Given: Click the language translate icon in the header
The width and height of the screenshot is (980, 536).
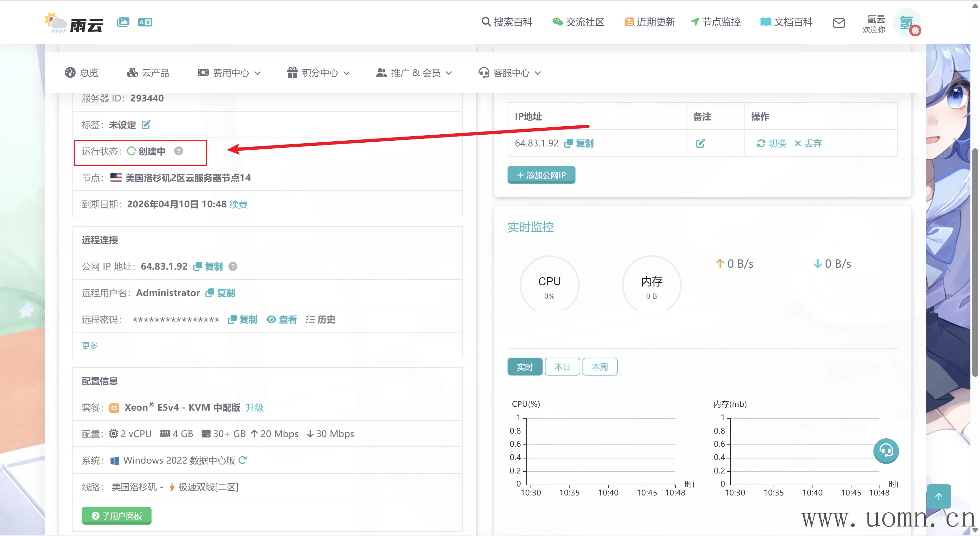Looking at the screenshot, I should tap(145, 22).
